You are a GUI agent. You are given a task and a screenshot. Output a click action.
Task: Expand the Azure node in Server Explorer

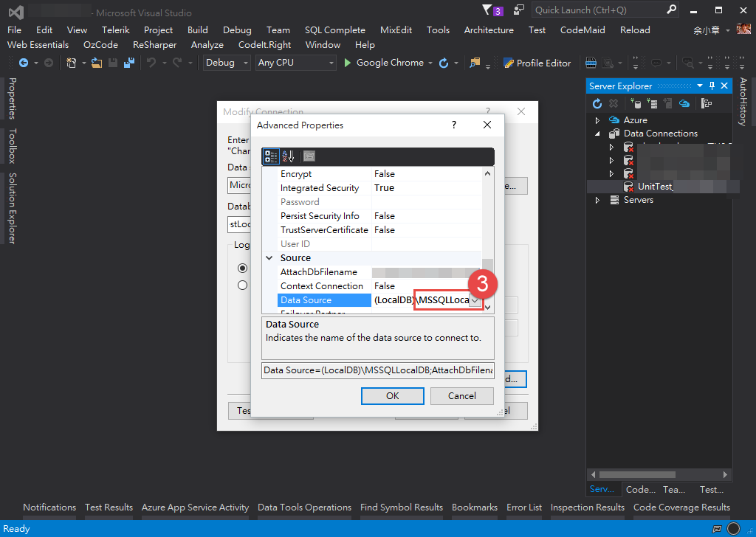coord(597,120)
